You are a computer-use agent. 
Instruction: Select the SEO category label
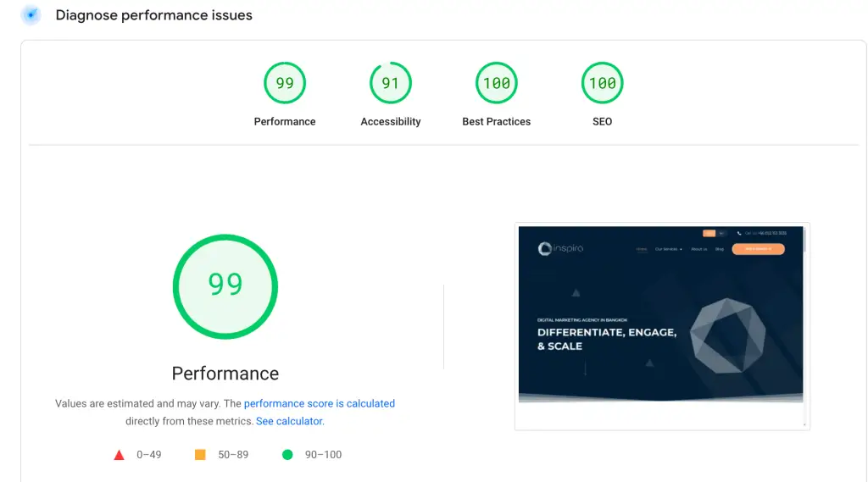[602, 122]
